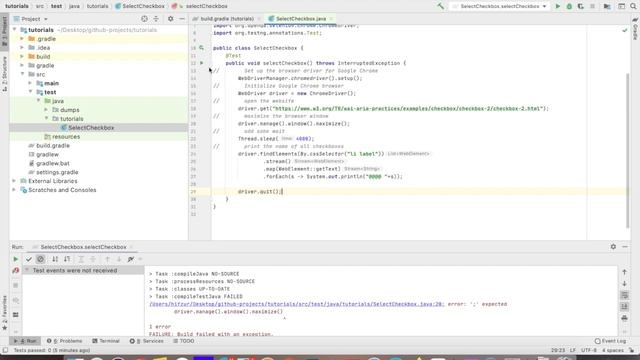Hide the Run tool window
Screen dimensions: 640x360
tap(625, 247)
